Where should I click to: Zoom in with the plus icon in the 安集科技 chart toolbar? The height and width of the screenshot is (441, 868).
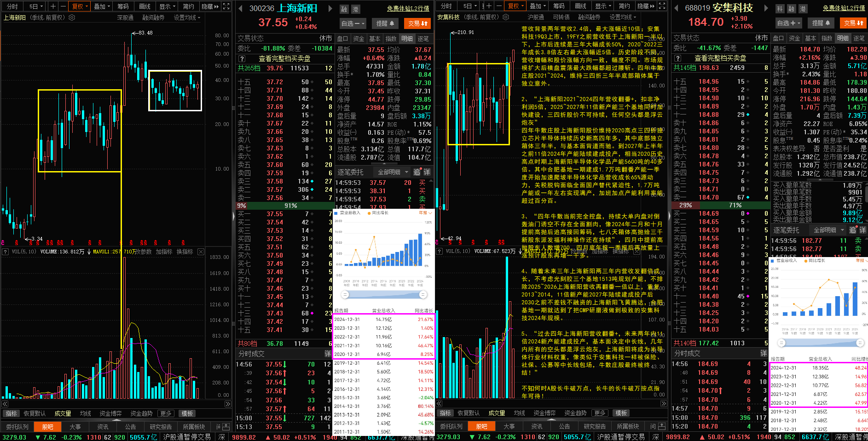pyautogui.click(x=489, y=6)
